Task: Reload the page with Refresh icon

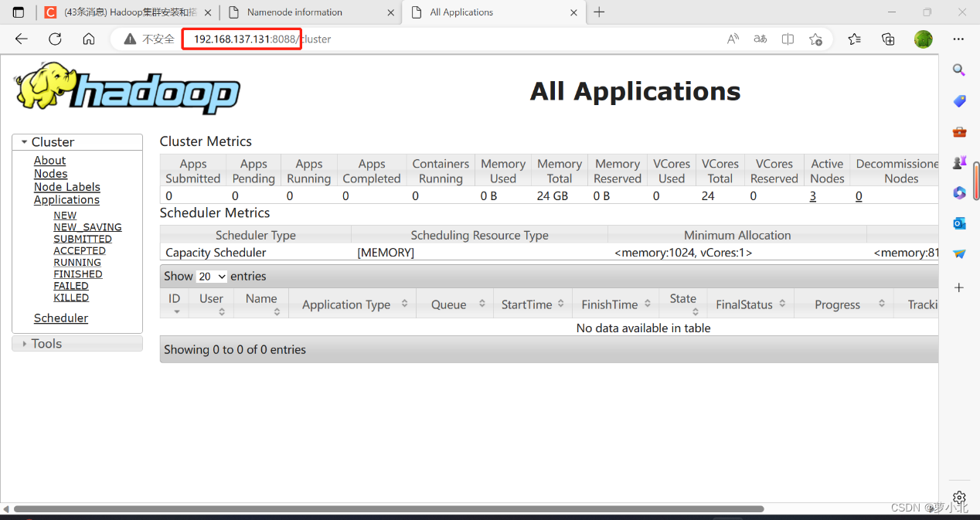Action: (55, 39)
